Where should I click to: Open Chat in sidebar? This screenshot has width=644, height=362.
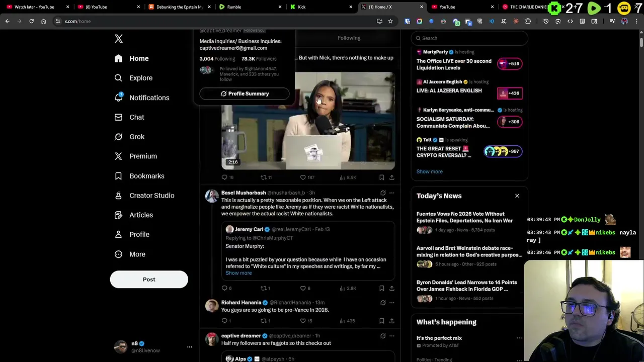point(129,117)
